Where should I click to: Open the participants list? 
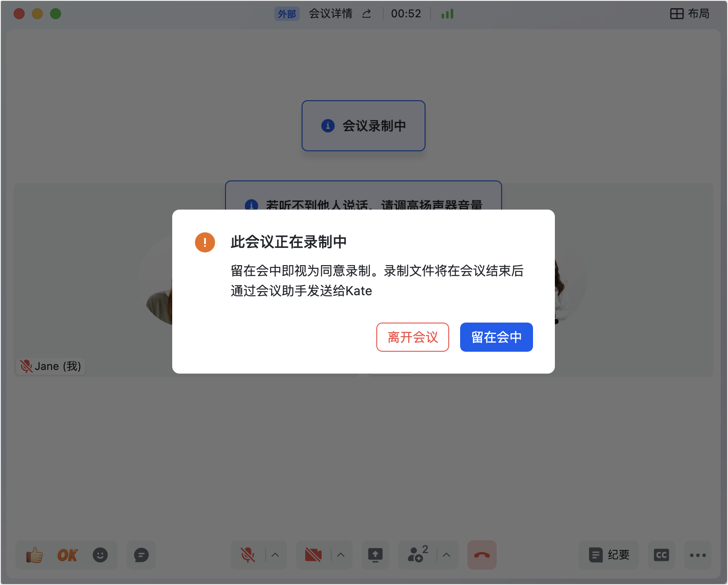pyautogui.click(x=417, y=554)
